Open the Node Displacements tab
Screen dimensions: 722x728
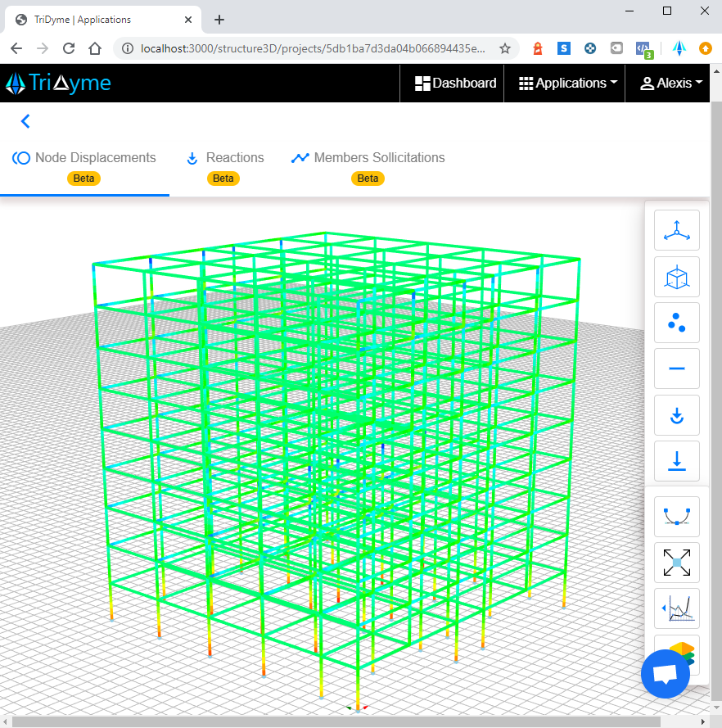click(84, 168)
